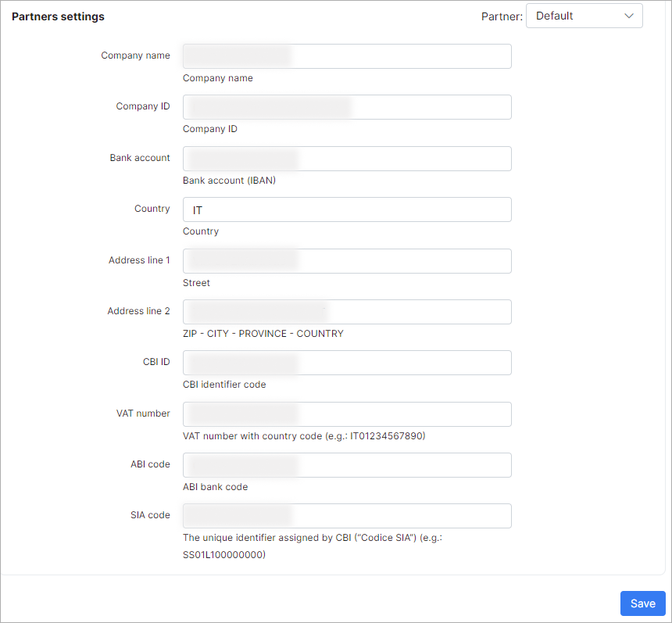Focus the SIA code input field

[347, 516]
